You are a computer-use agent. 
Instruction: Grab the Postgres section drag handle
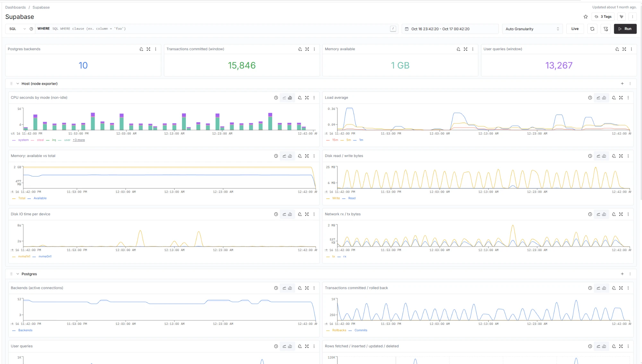click(11, 274)
